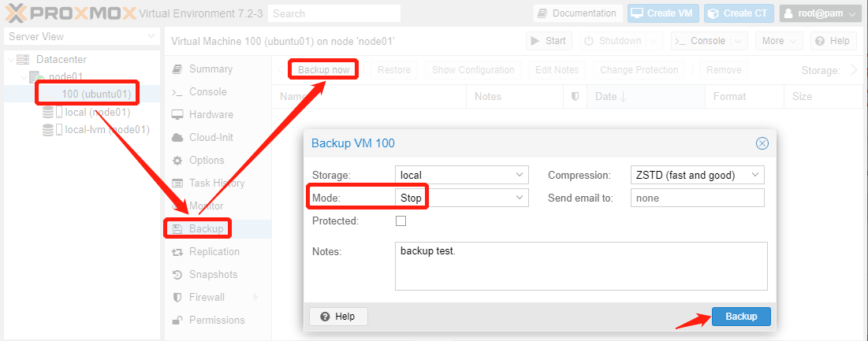This screenshot has height=341, width=868.
Task: Click Show Configuration button
Action: [x=473, y=69]
